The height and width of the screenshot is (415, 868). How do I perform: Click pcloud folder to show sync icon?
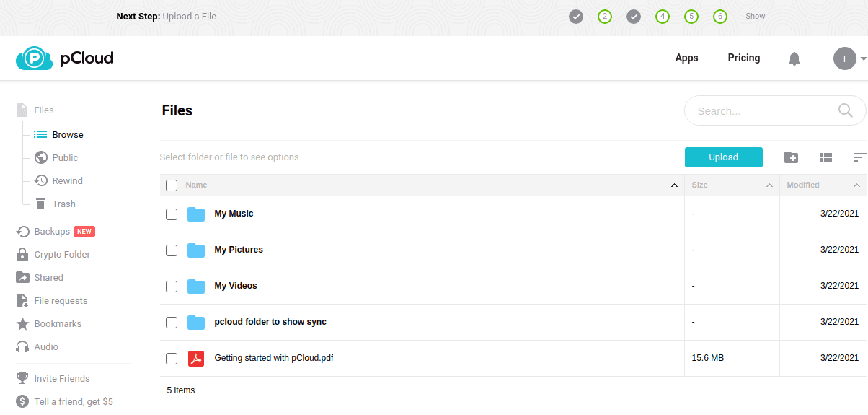196,322
